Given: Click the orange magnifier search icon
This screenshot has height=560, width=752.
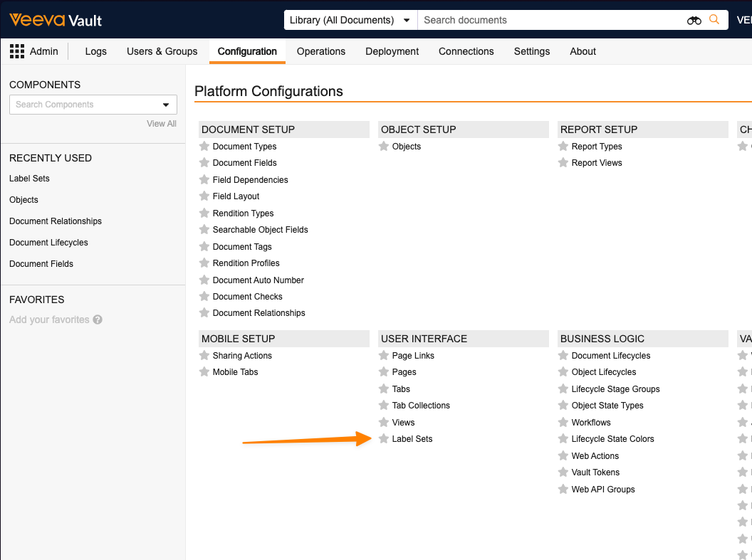Looking at the screenshot, I should (x=714, y=20).
